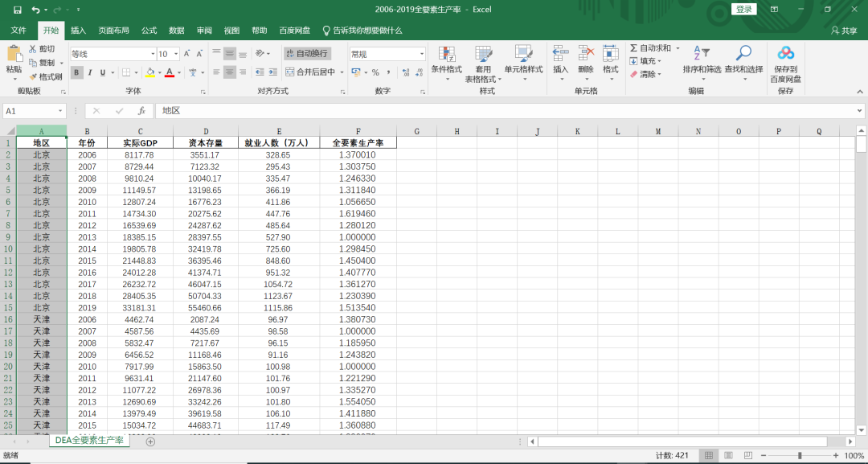868x464 pixels.
Task: Select the DEA全要素生产率 sheet tab
Action: click(x=89, y=441)
